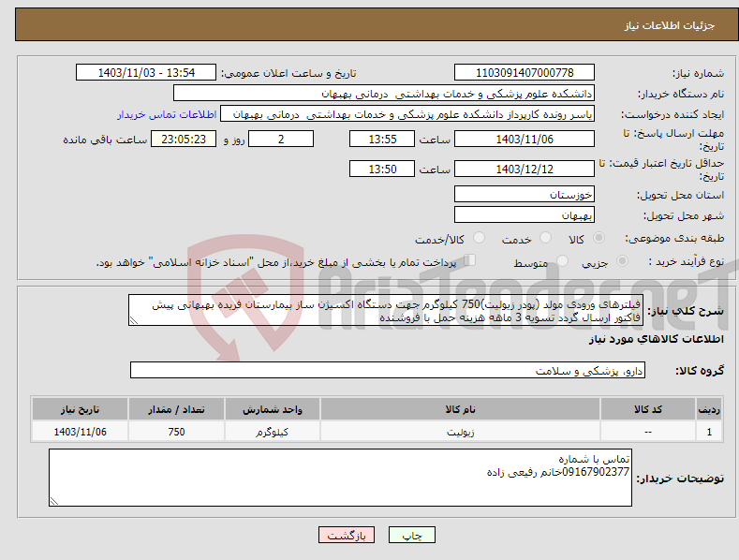
Task: Select the کالا/خدمت radio button
Action: [479, 238]
